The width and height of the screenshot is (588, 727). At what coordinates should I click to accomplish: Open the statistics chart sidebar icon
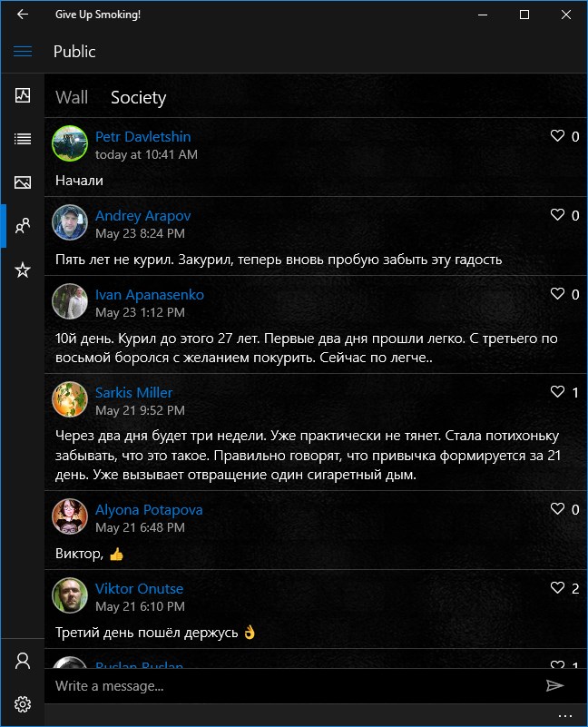pos(23,95)
